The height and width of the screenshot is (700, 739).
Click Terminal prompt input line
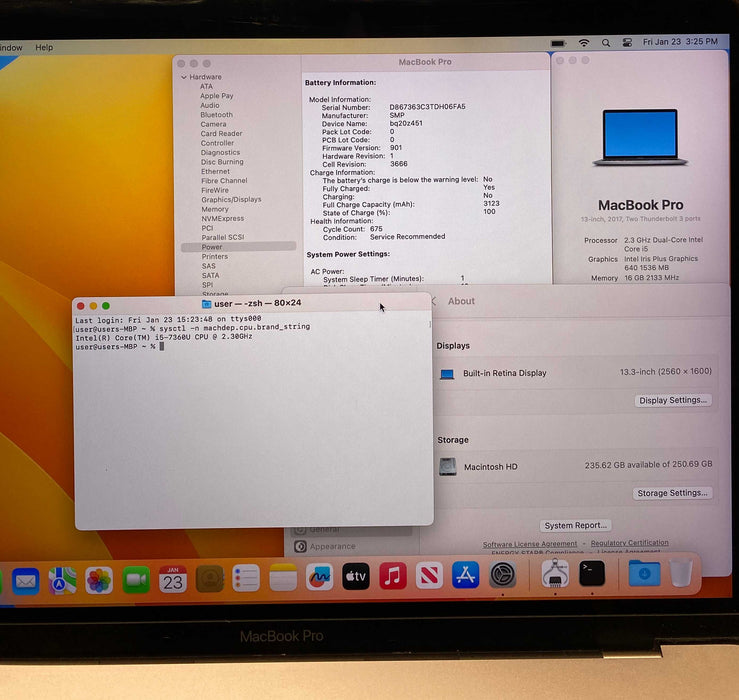point(120,346)
